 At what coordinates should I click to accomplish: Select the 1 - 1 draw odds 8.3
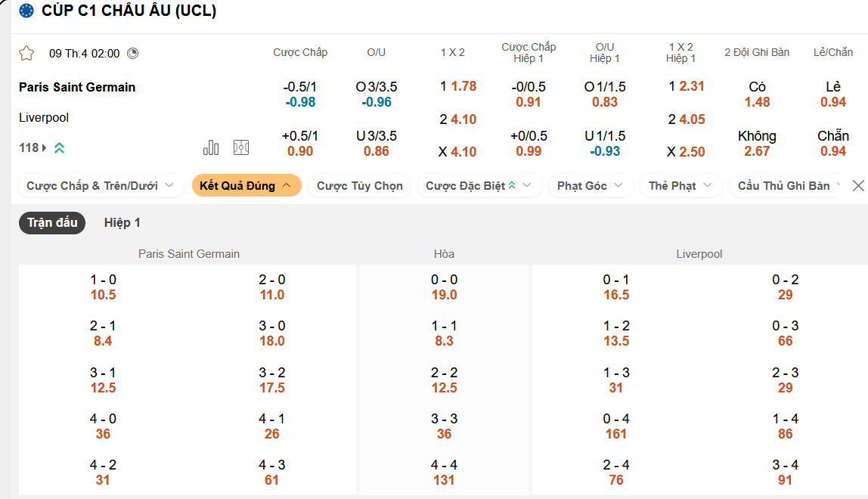[x=444, y=333]
